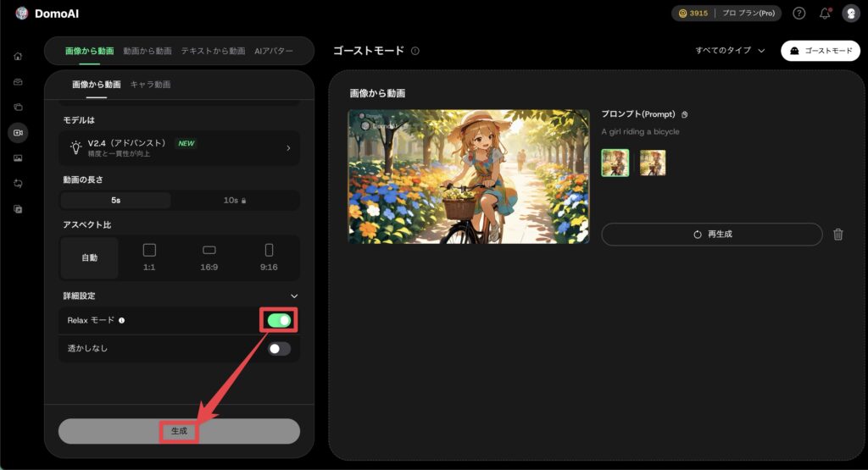Switch to the キャラ動画 sub-tab
Viewport: 868px width, 470px height.
coord(150,84)
